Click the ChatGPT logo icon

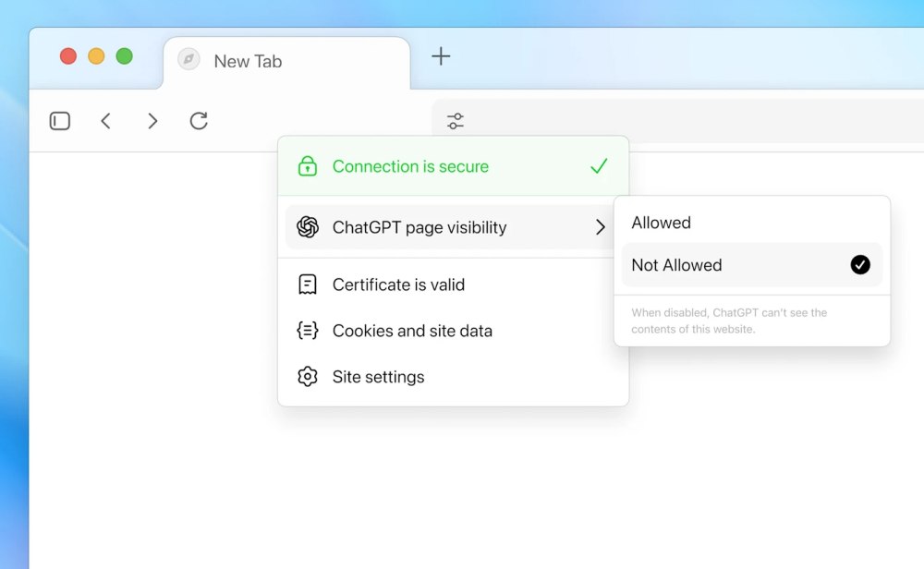308,227
